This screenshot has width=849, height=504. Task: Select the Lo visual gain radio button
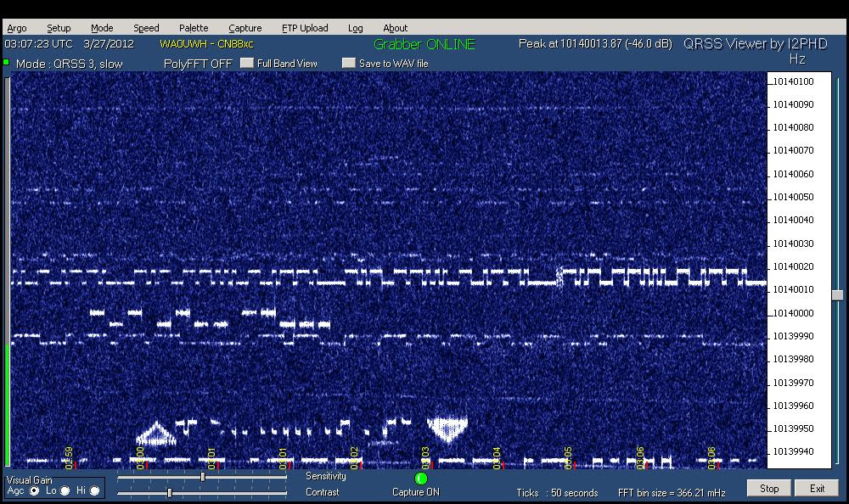pyautogui.click(x=65, y=490)
